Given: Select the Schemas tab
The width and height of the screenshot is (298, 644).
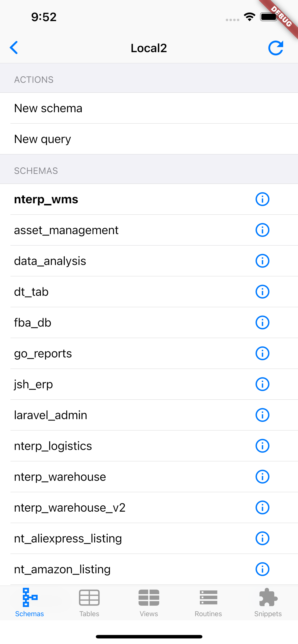Looking at the screenshot, I should (29, 603).
